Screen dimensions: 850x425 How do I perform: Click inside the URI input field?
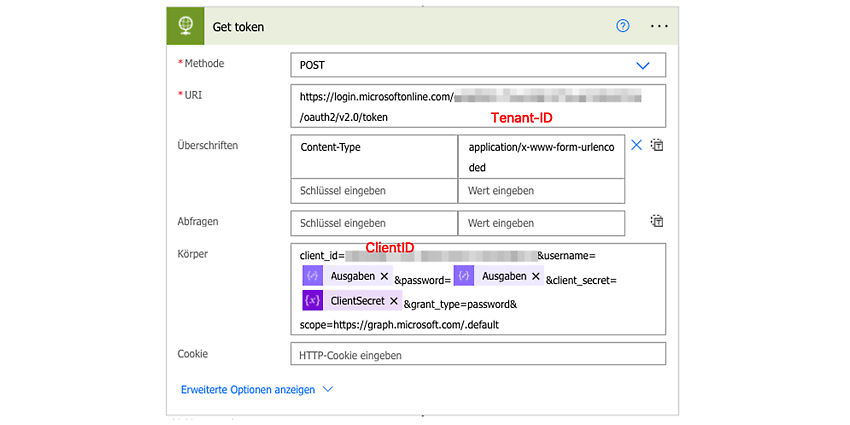(478, 106)
